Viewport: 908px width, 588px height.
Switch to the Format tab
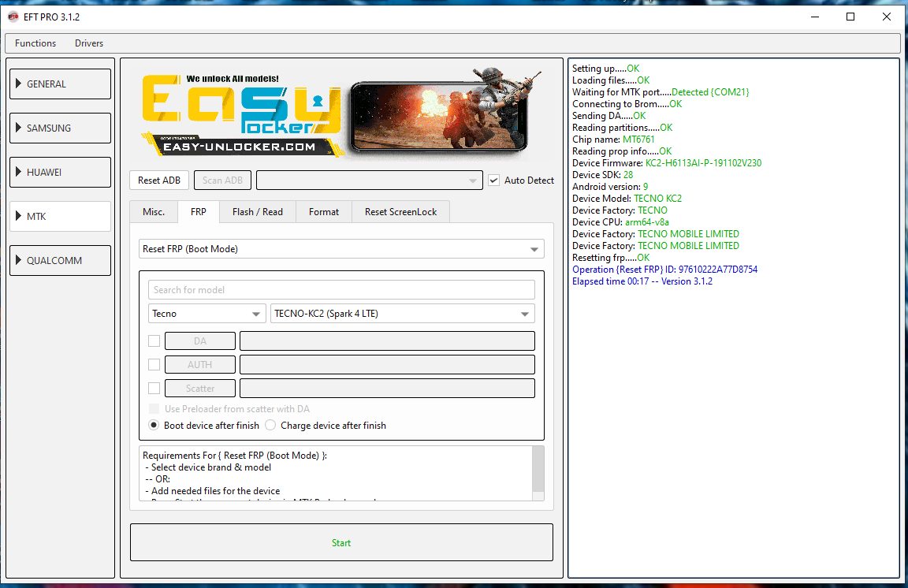point(324,212)
